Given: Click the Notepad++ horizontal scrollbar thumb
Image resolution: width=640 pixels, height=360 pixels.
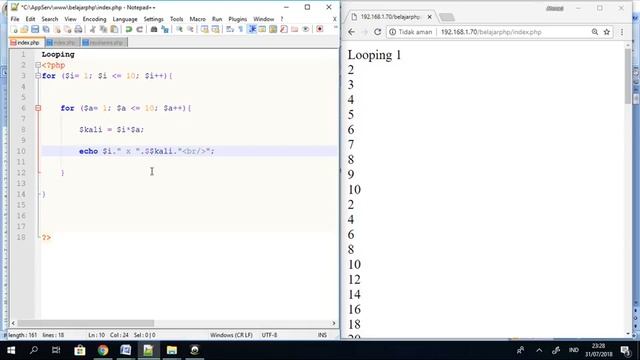Looking at the screenshot, I should tap(85, 323).
